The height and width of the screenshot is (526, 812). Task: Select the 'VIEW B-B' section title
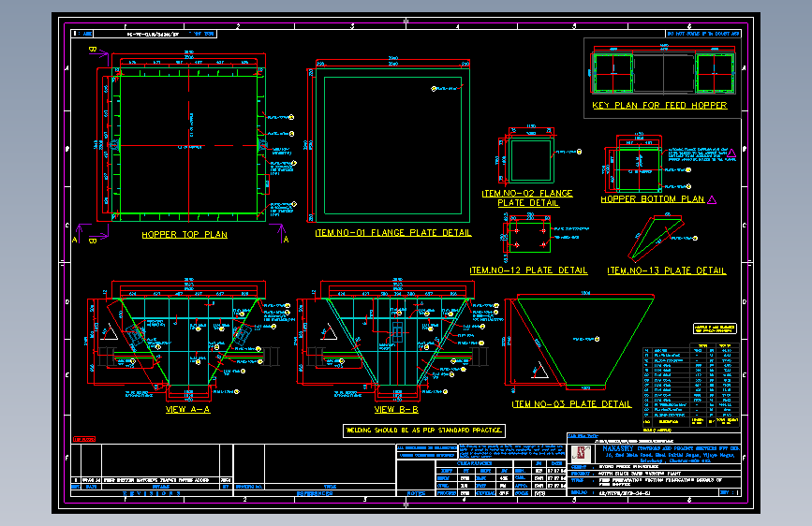tap(396, 410)
